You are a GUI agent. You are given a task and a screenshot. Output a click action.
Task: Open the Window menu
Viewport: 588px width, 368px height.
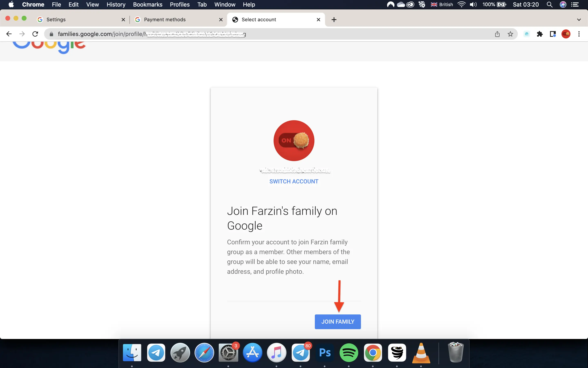tap(225, 5)
